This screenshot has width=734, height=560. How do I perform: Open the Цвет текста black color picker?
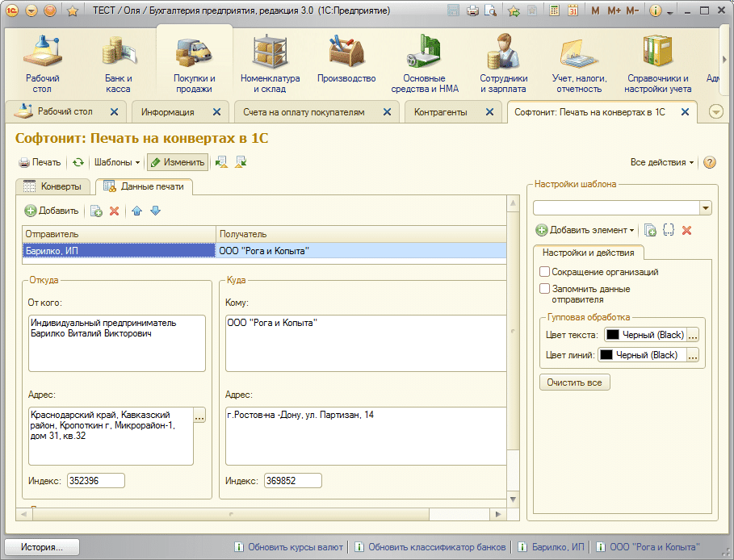tap(693, 335)
